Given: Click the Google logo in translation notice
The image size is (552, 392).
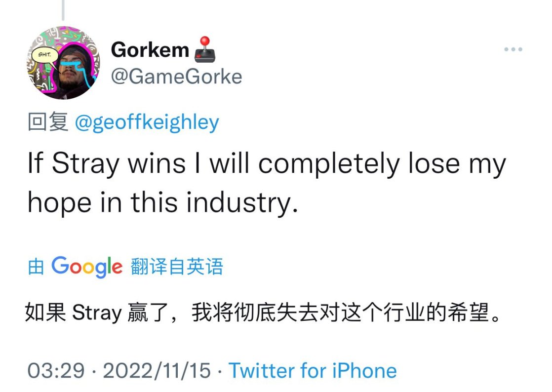Looking at the screenshot, I should coord(87,267).
